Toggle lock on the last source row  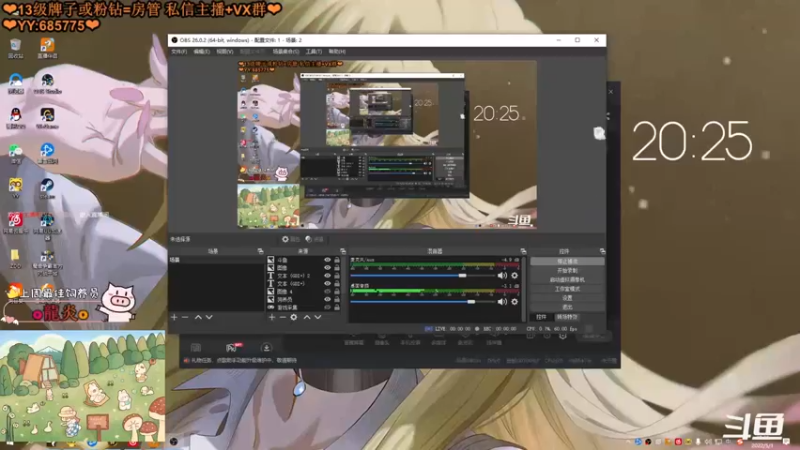(x=337, y=307)
